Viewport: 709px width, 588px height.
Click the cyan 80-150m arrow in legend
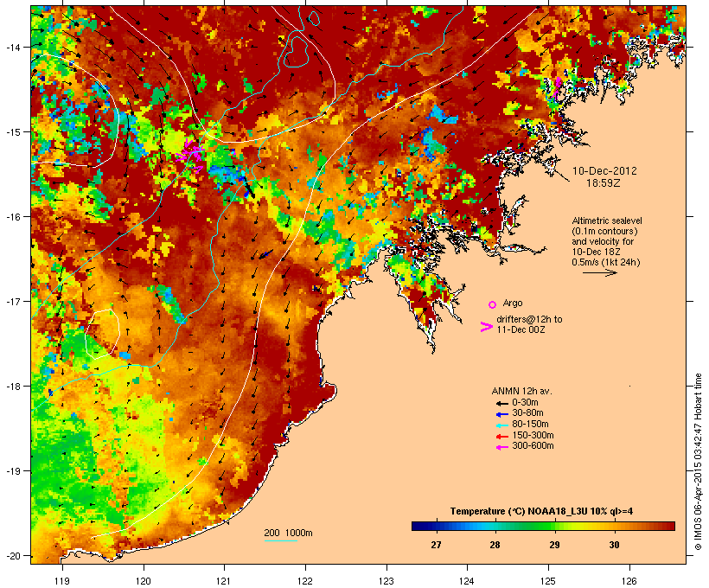(x=501, y=425)
